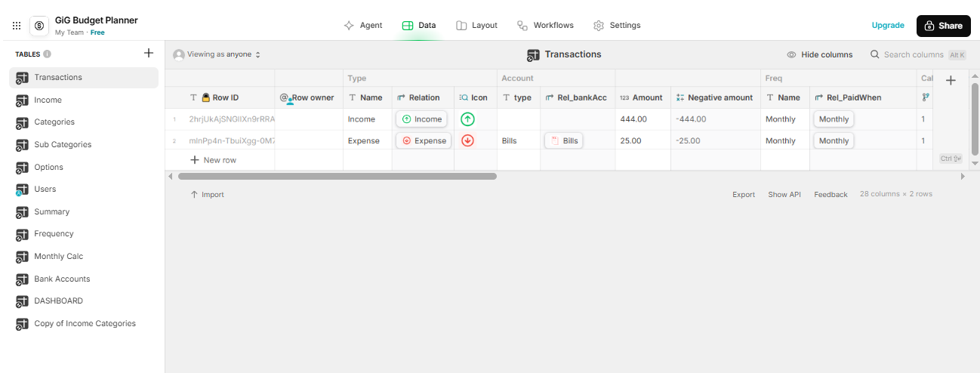
Task: Click the Import button
Action: (208, 194)
